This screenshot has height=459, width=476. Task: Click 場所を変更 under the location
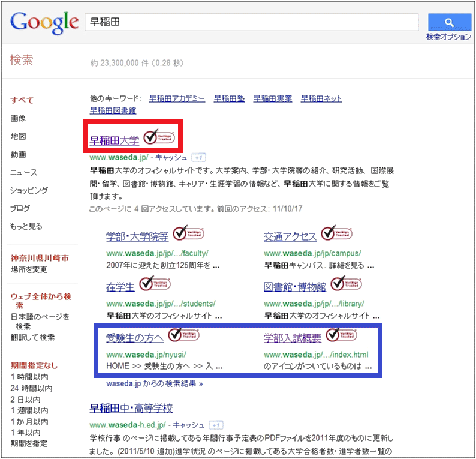click(x=29, y=269)
